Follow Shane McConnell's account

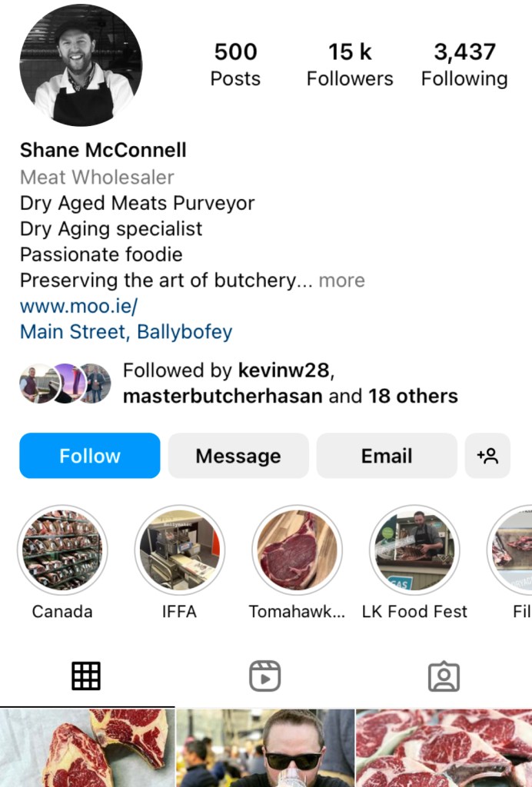click(x=90, y=456)
